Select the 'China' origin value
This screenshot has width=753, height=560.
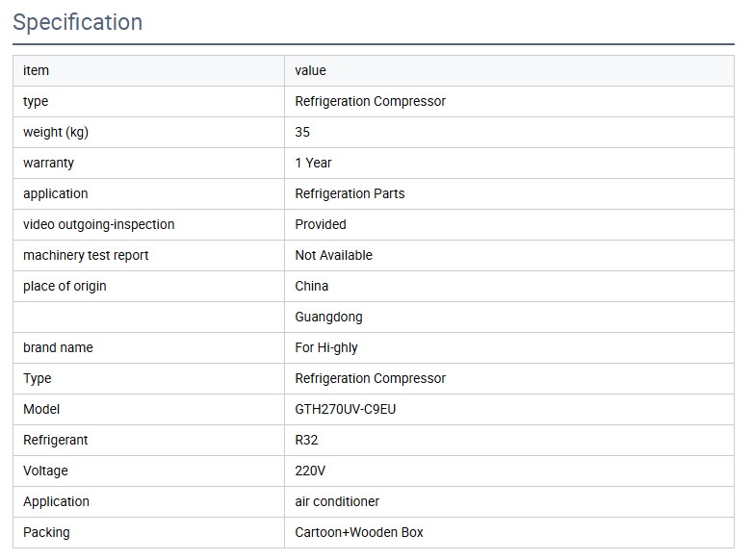click(x=311, y=286)
